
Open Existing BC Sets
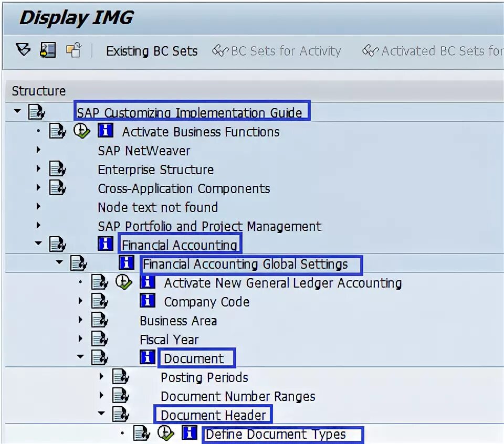pos(152,51)
